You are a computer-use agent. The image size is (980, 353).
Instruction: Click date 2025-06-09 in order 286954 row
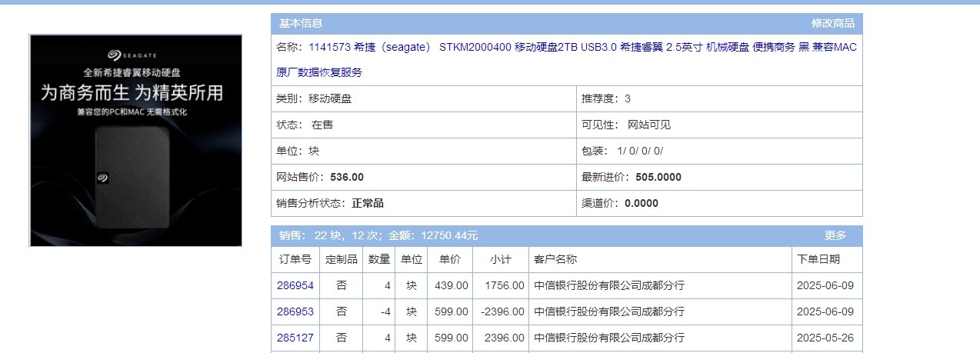[x=825, y=285]
